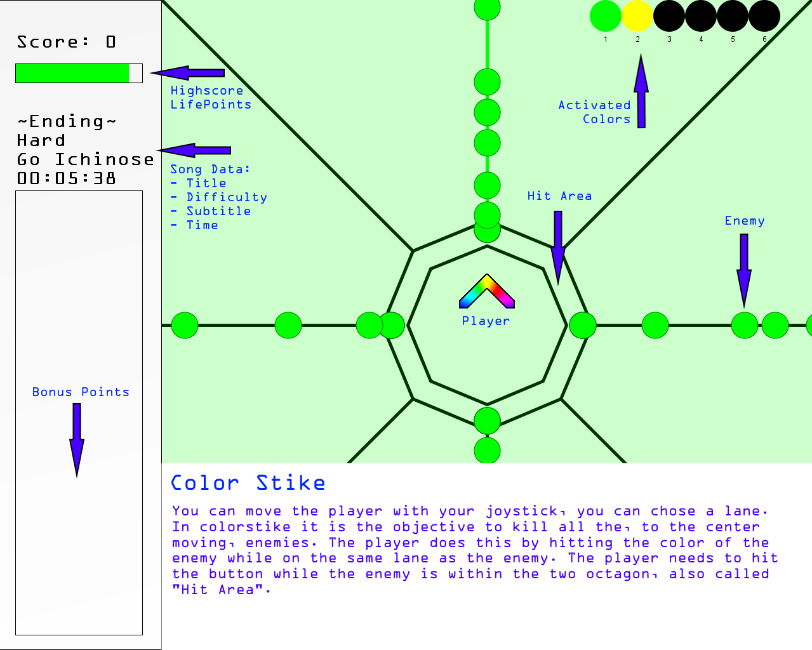812x650 pixels.
Task: Click the black color slot number 6
Action: pyautogui.click(x=764, y=16)
